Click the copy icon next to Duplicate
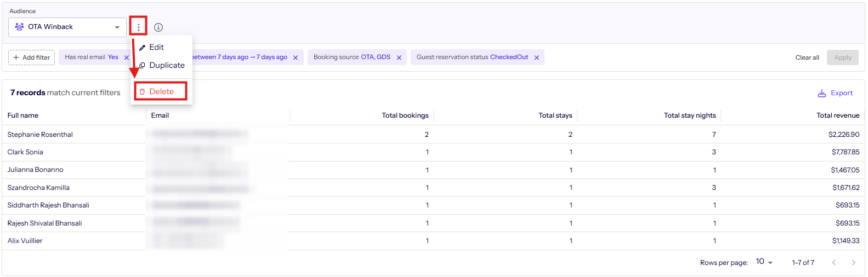 coord(143,65)
